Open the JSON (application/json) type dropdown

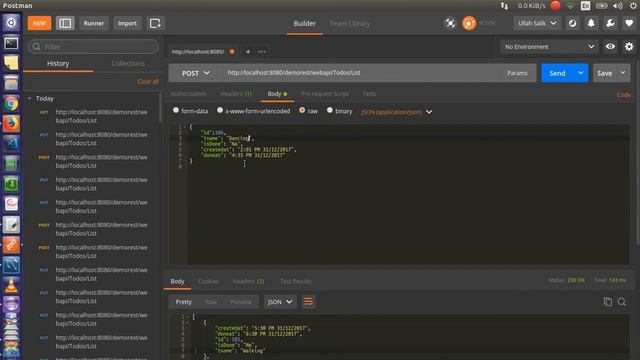point(396,111)
